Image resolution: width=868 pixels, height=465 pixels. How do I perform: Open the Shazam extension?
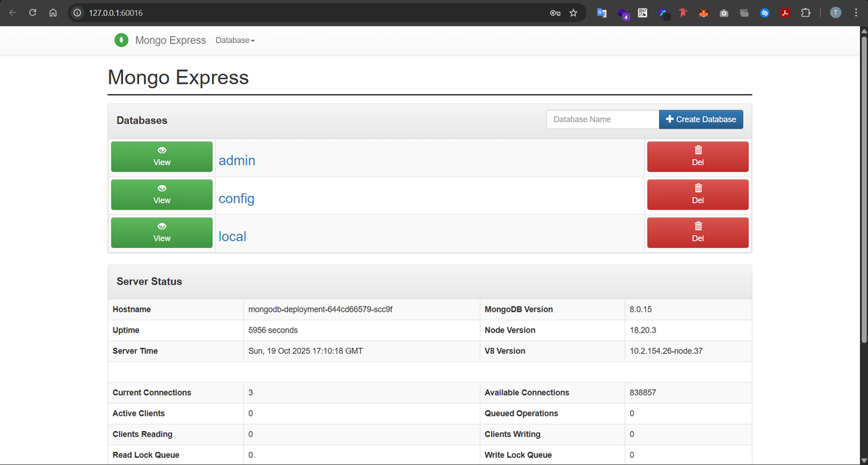(765, 13)
